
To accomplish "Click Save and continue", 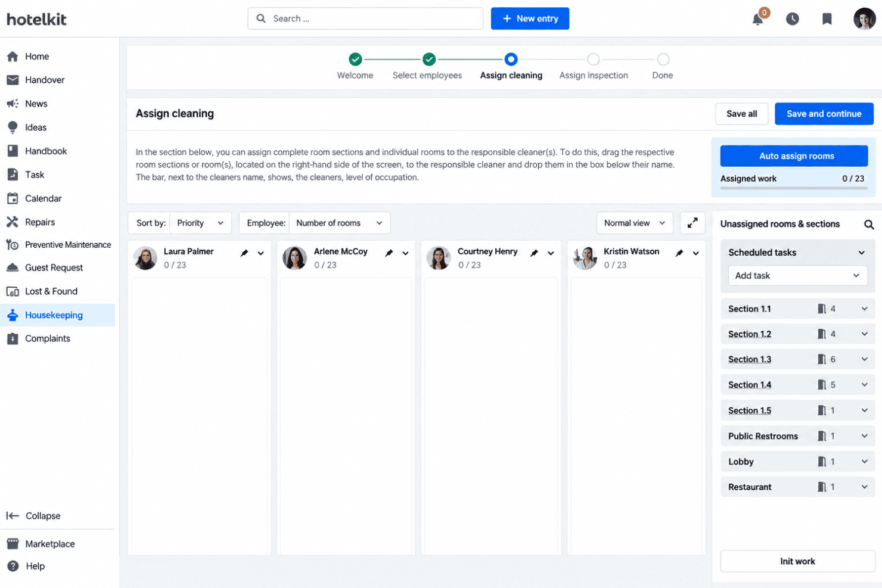I will pos(824,114).
